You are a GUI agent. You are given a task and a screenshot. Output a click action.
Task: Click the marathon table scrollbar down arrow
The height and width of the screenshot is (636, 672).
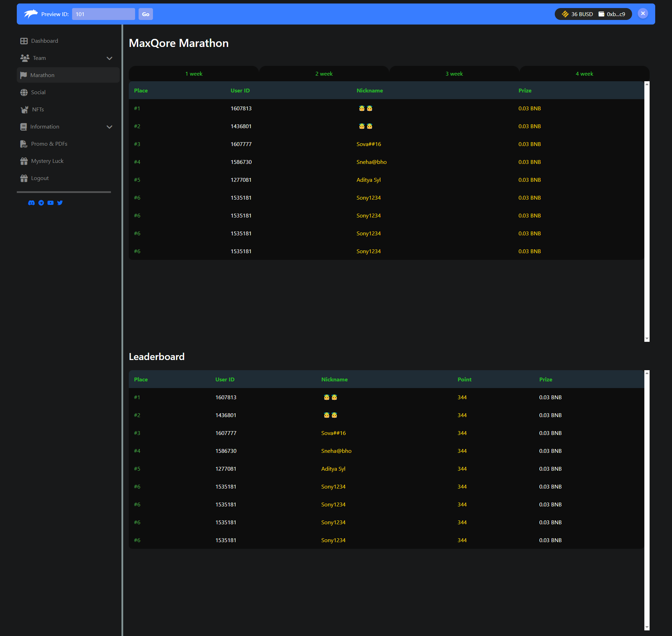[647, 339]
